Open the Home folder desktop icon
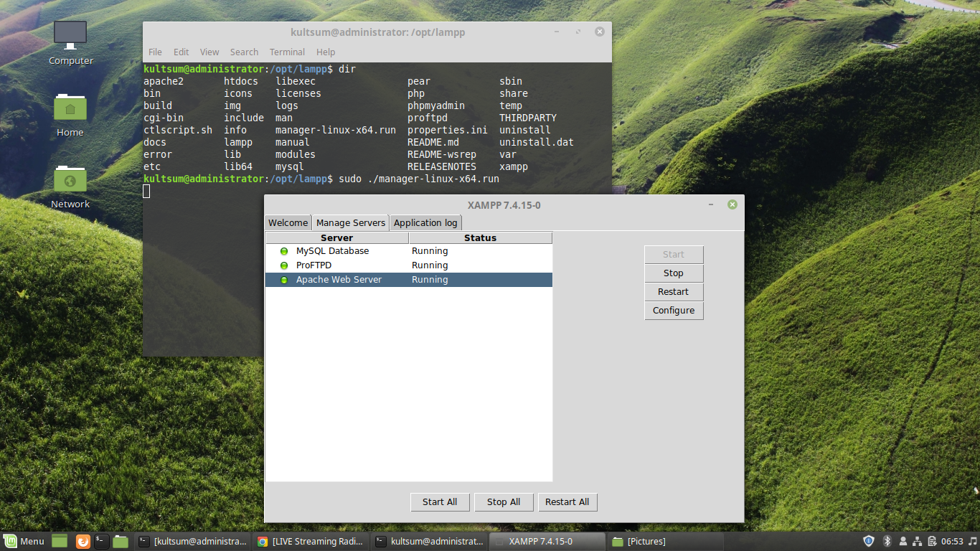The height and width of the screenshot is (551, 980). click(70, 115)
